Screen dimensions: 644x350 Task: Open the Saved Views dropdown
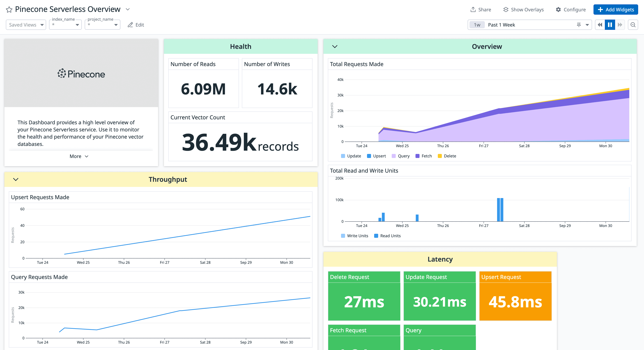pyautogui.click(x=26, y=25)
